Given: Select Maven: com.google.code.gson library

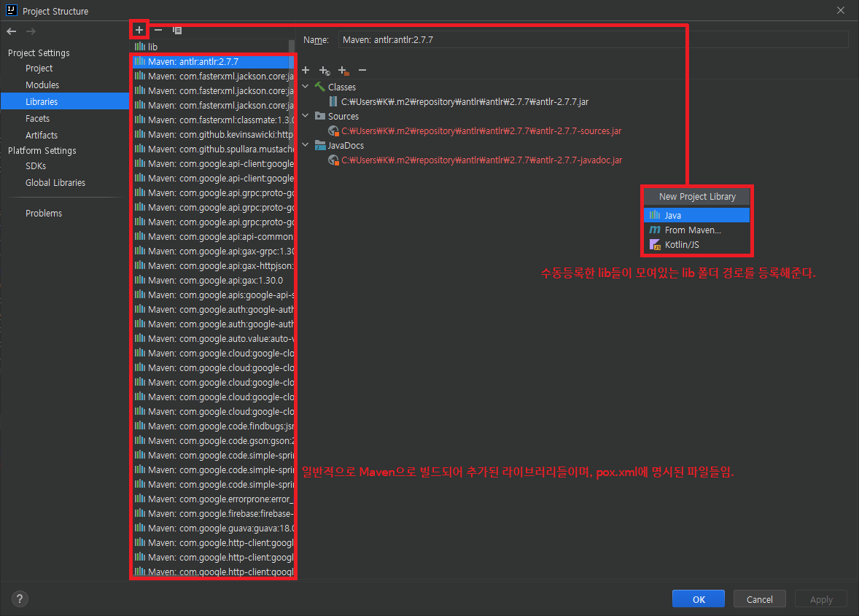Looking at the screenshot, I should pyautogui.click(x=212, y=441).
